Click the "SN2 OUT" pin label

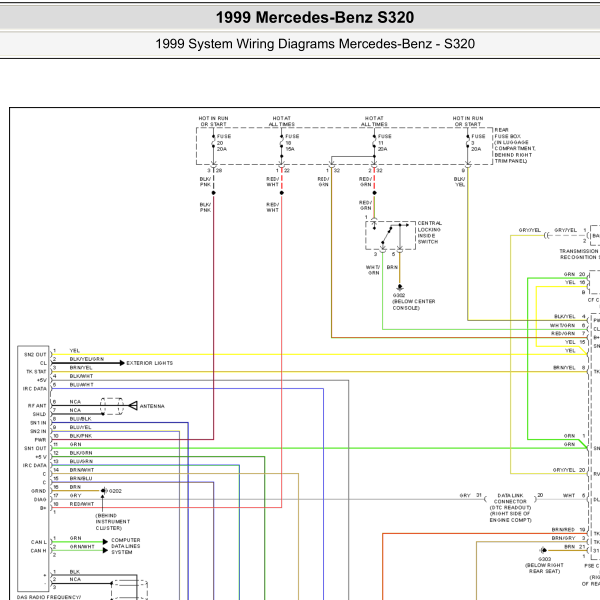(x=35, y=355)
